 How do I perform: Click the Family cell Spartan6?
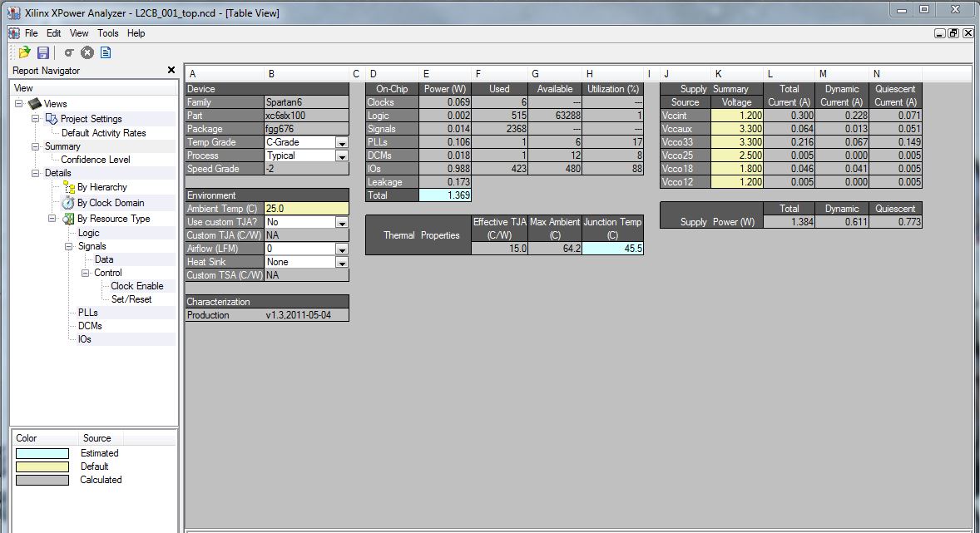306,102
